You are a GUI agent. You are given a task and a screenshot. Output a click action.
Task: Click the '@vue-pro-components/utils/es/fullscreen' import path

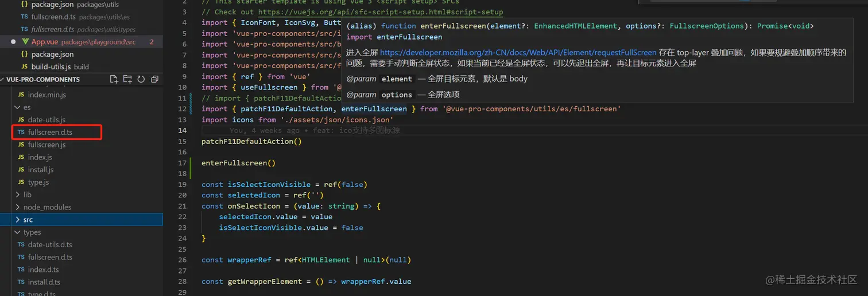tap(533, 109)
